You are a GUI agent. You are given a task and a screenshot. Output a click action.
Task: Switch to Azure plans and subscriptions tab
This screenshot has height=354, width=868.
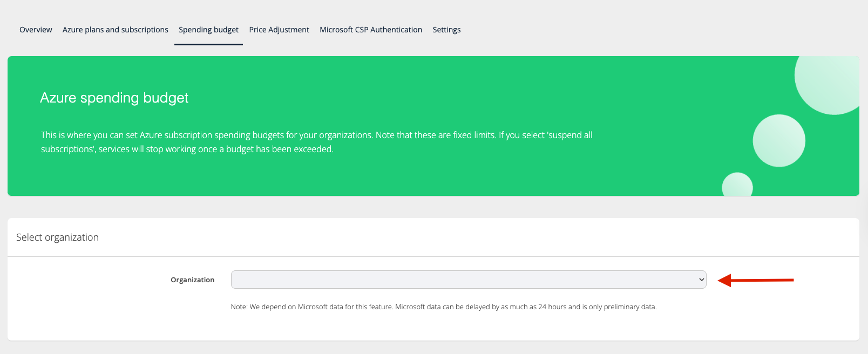point(116,30)
